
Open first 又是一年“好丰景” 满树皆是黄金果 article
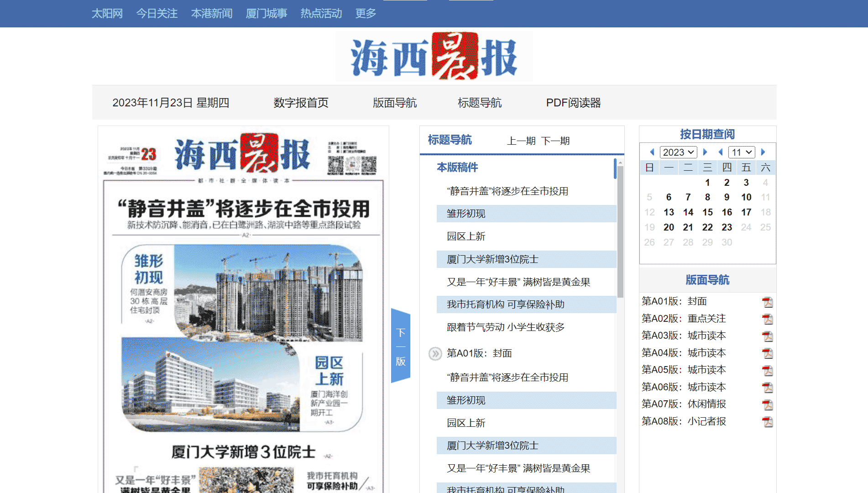pyautogui.click(x=518, y=282)
